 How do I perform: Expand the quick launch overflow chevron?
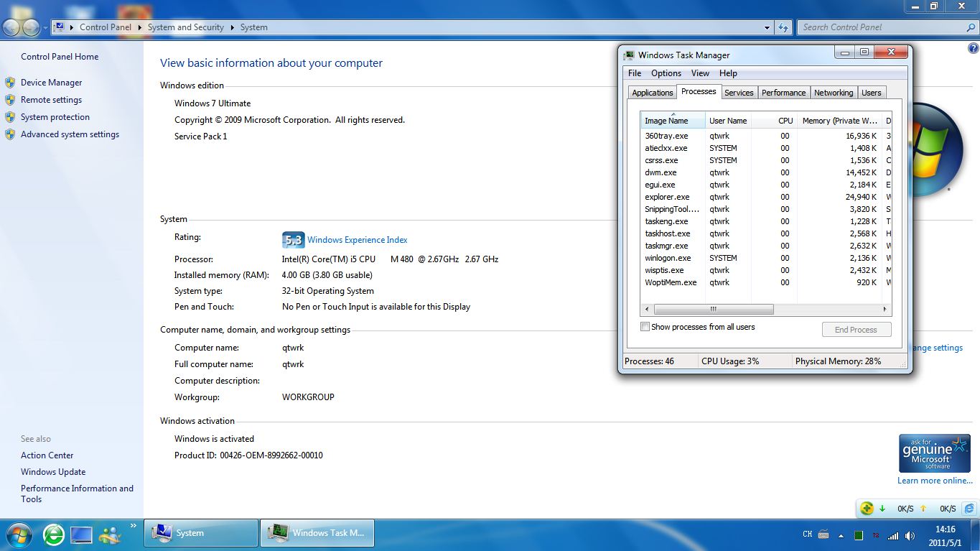133,526
